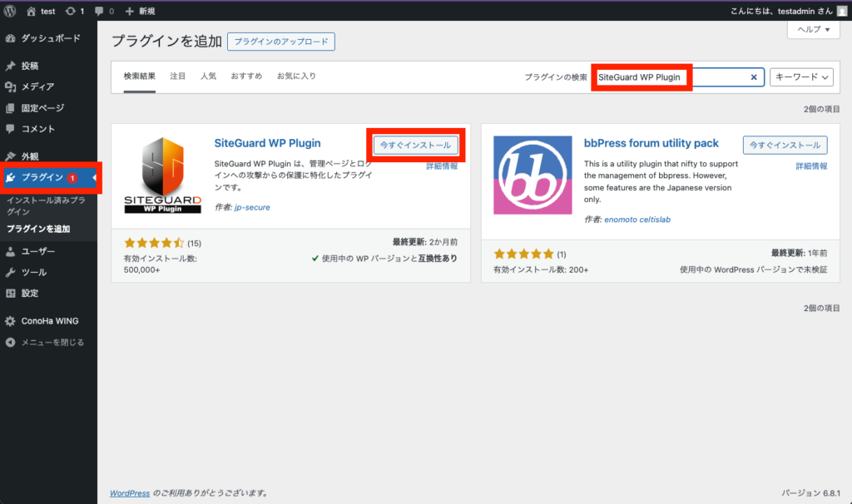The height and width of the screenshot is (504, 852).
Task: Click the ConoHa WING gear icon
Action: coord(10,321)
